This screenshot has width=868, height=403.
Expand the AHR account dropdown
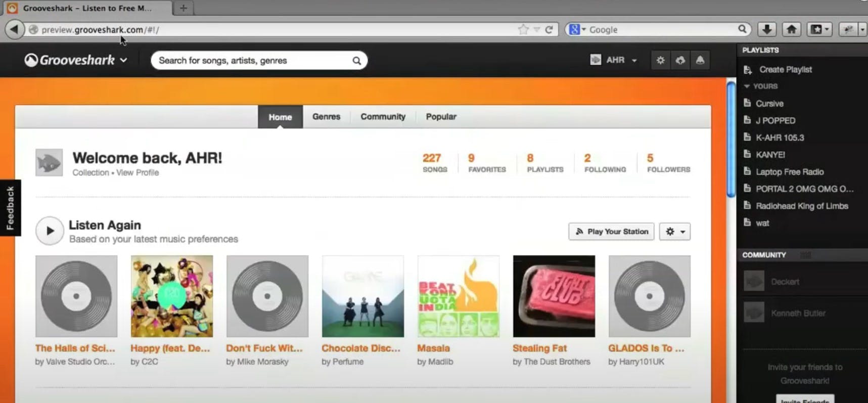point(634,61)
